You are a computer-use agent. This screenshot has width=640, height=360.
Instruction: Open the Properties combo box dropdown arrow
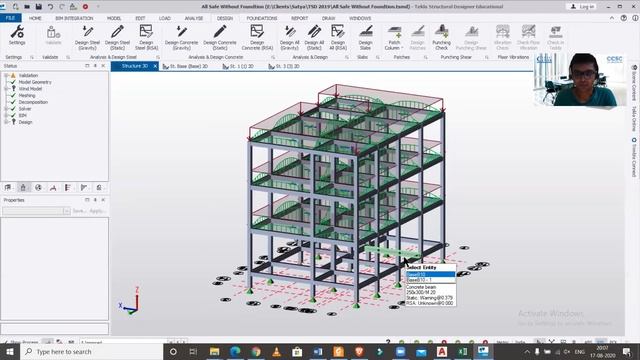tap(67, 211)
